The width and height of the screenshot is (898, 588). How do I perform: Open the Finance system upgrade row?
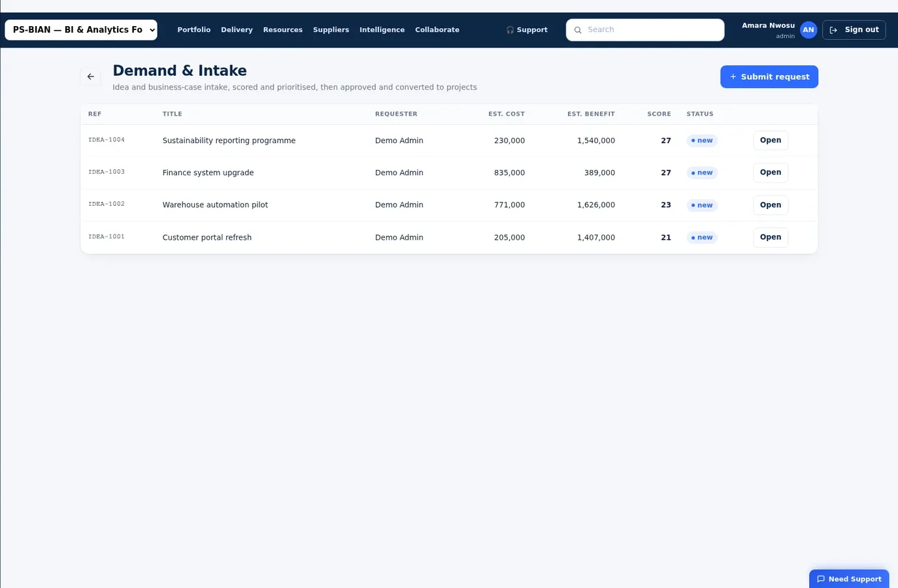click(x=771, y=172)
